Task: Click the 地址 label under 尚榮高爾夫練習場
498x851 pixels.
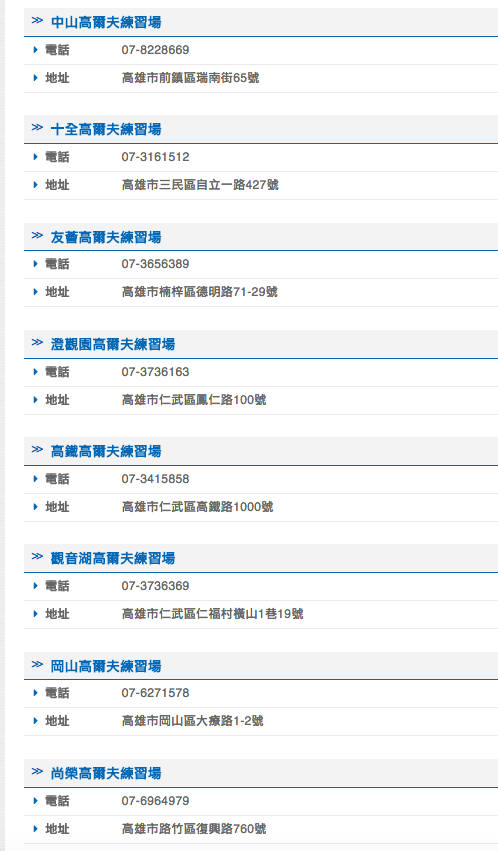Action: 57,829
